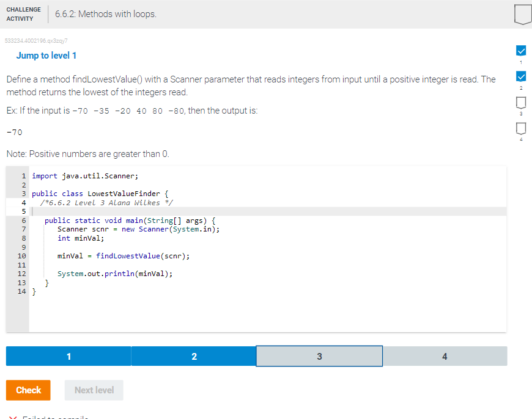Click the orange Check button
Screen dimensions: 532x419
(28, 390)
